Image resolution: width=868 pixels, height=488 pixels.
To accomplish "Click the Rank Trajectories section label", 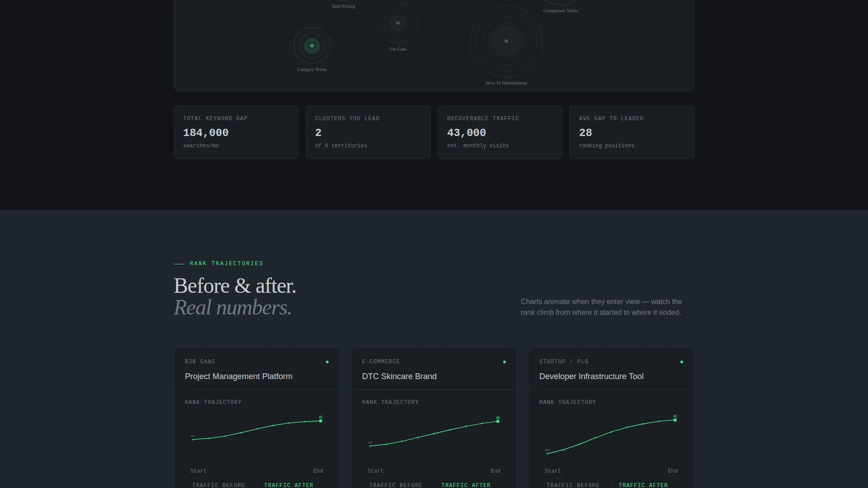I will [226, 263].
